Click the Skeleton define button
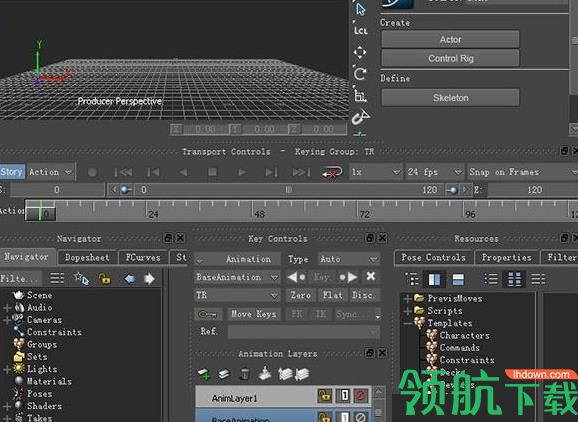The image size is (578, 422). (x=450, y=98)
